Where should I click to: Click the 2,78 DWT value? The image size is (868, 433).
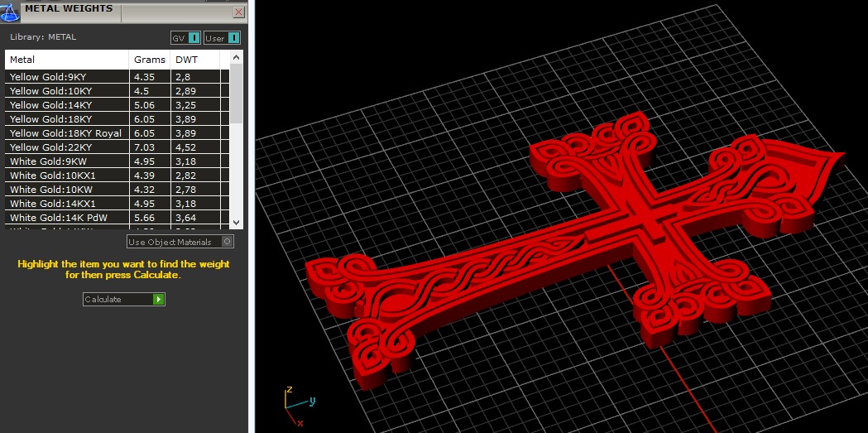pos(186,190)
